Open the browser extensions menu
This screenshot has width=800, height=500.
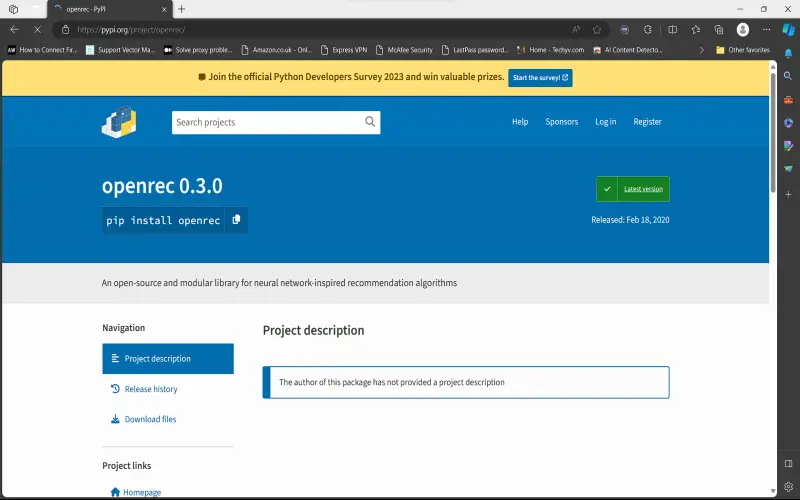648,30
